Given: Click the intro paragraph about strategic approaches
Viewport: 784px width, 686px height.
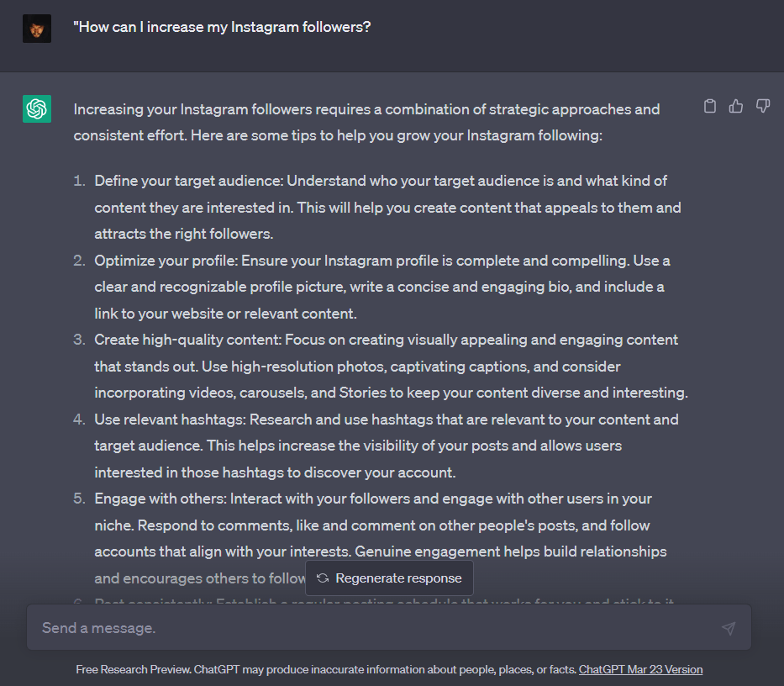Looking at the screenshot, I should click(366, 122).
